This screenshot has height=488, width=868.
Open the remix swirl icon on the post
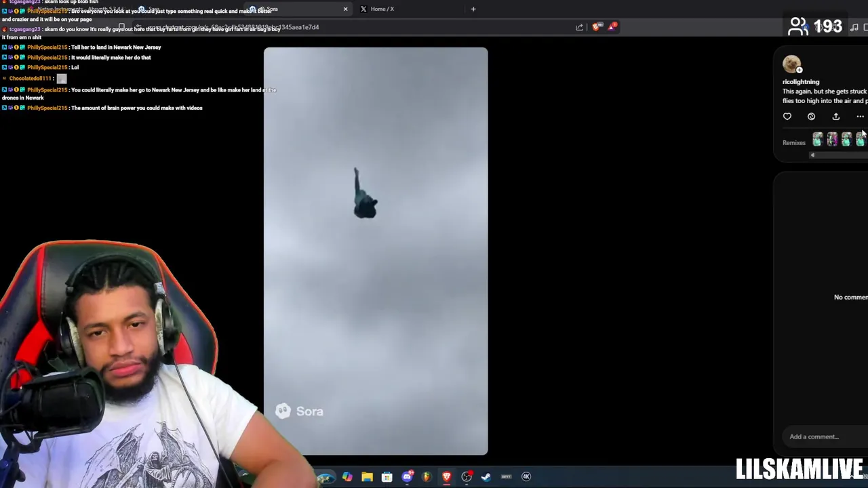811,117
